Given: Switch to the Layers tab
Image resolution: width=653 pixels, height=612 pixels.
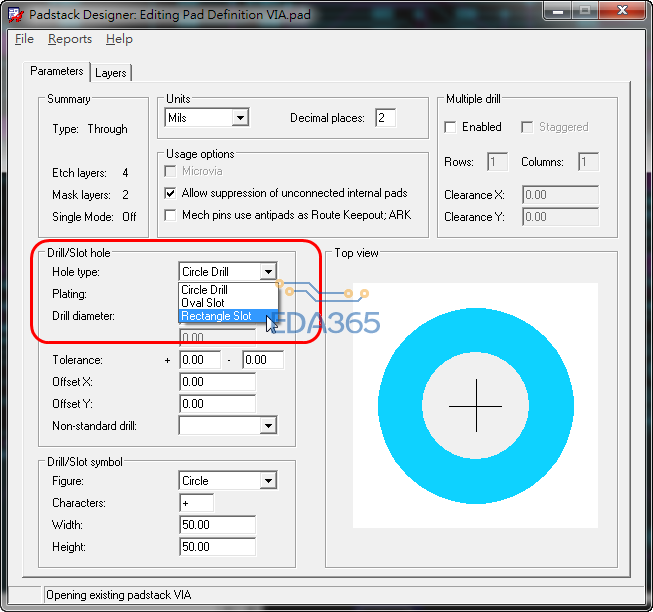Looking at the screenshot, I should pyautogui.click(x=111, y=73).
